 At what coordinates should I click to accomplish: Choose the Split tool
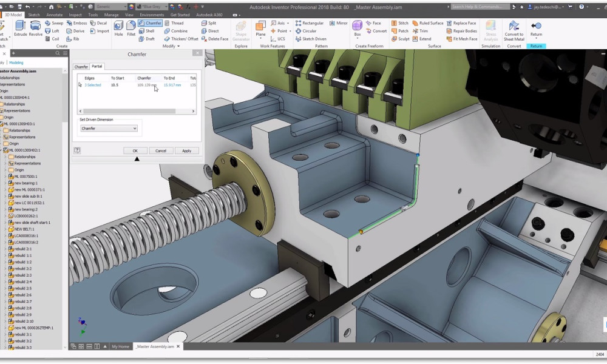pos(209,23)
